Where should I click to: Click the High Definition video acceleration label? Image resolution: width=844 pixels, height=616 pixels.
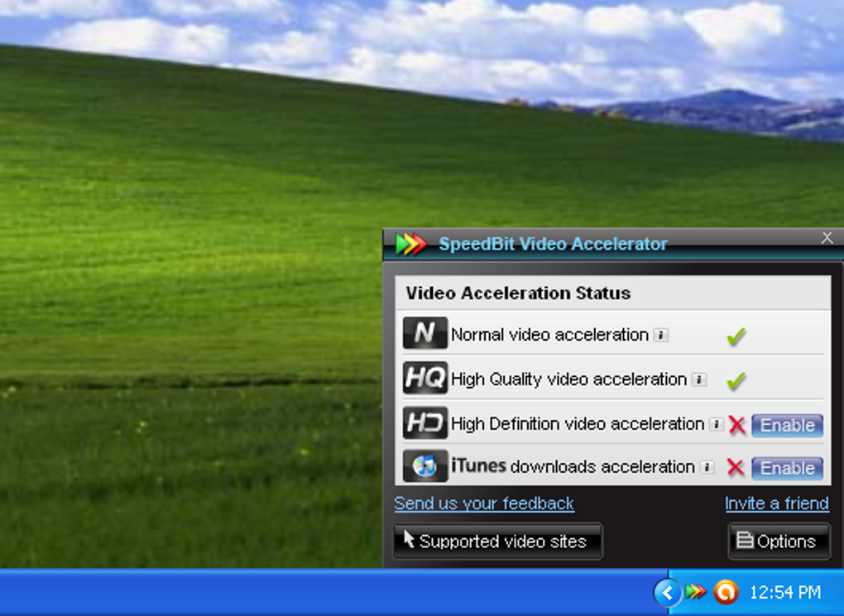coord(578,424)
